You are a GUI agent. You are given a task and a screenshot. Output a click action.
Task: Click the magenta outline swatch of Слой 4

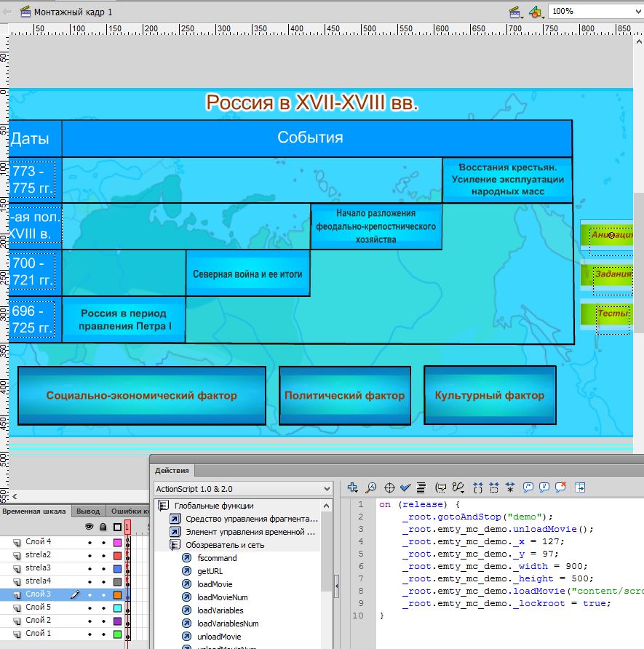[x=118, y=542]
